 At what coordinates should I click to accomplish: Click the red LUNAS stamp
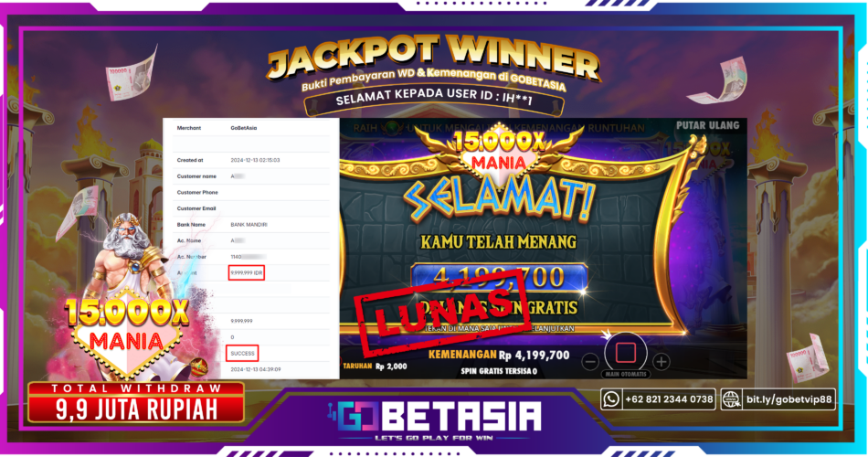[440, 313]
